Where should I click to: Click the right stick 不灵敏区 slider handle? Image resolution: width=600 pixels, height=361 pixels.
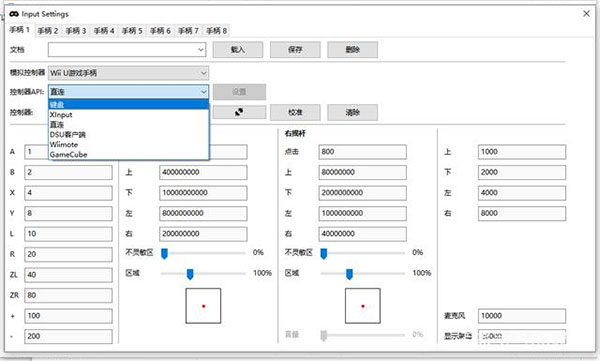click(x=324, y=253)
